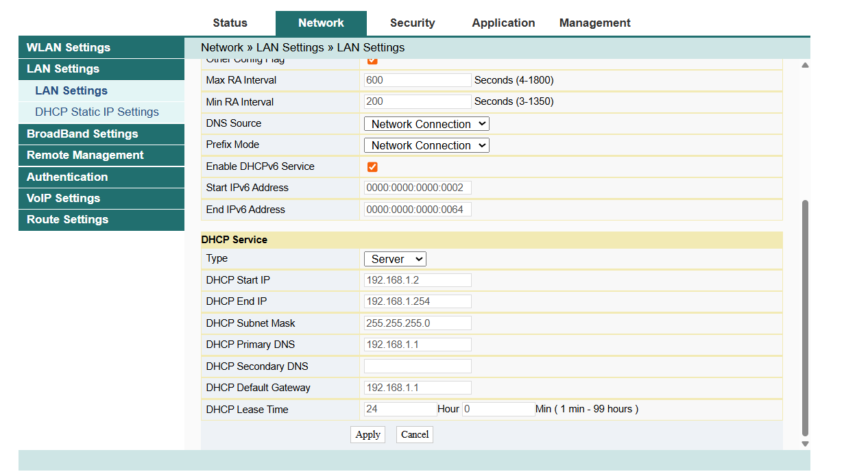
Task: Switch to the Security tab
Action: (412, 23)
